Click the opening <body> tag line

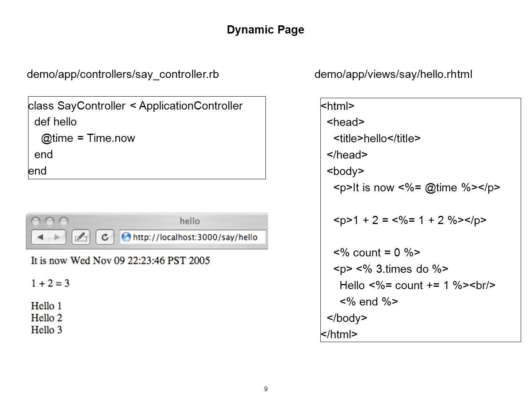[345, 171]
